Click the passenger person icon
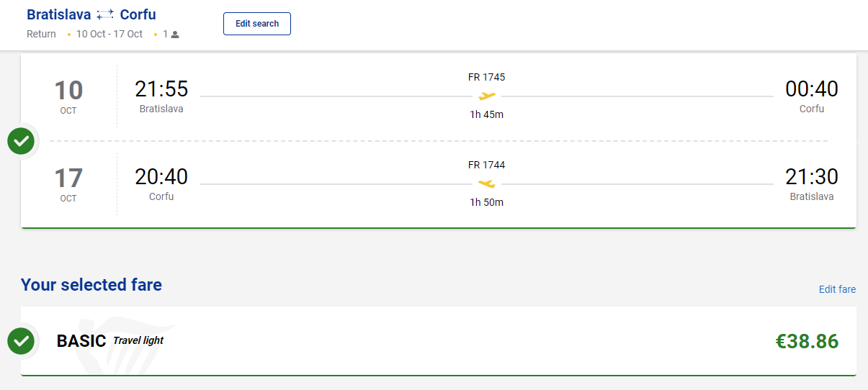 174,34
